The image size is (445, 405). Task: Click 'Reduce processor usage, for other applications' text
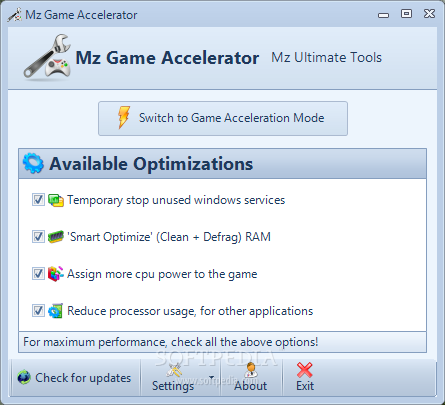(190, 311)
